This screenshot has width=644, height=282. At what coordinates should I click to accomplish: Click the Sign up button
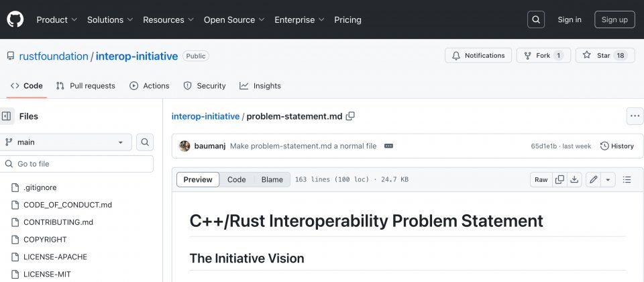(x=615, y=19)
